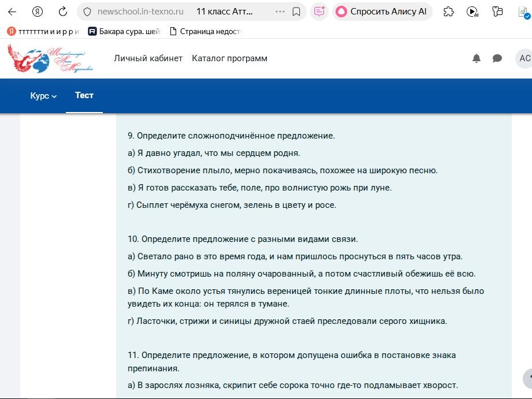532x399 pixels.
Task: Open the media playback control icon
Action: tap(473, 12)
